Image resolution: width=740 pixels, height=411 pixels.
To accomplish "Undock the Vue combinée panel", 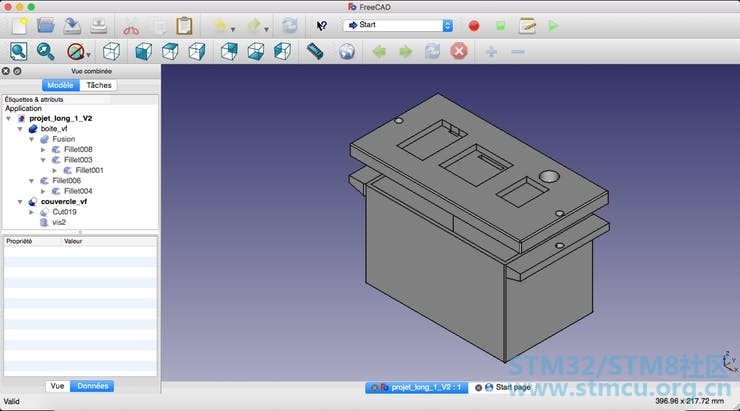I will [x=17, y=71].
